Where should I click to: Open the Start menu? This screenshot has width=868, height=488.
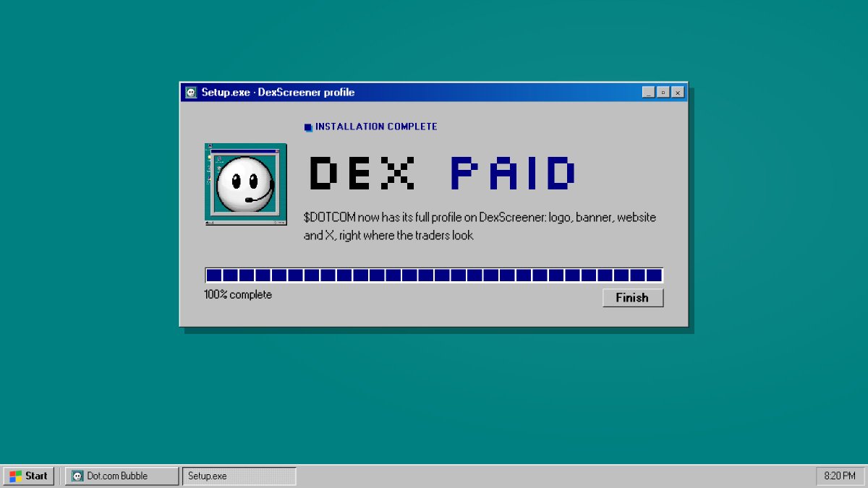pos(29,476)
